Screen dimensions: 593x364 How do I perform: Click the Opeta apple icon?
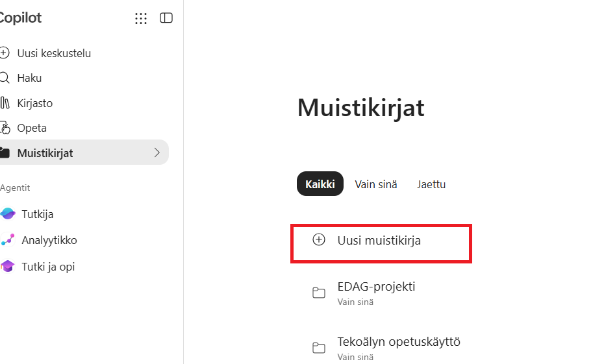(x=5, y=128)
